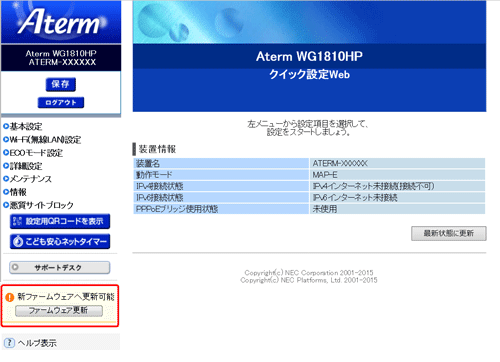This screenshot has height=362, width=500.
Task: Click the blue arrow icon beside メンテナンス
Action: coord(6,179)
